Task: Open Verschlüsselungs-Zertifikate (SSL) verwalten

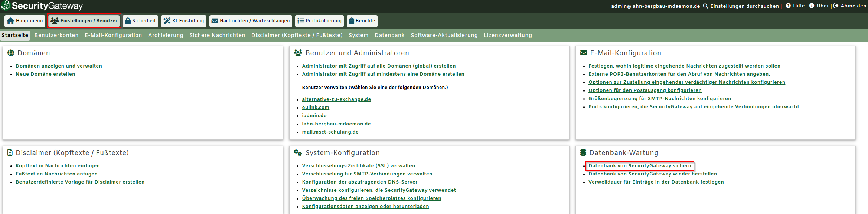Action: click(x=358, y=166)
